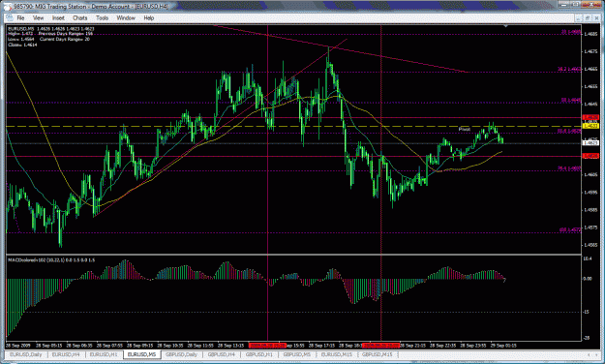
Task: Maximize the main application window
Action: click(x=576, y=5)
